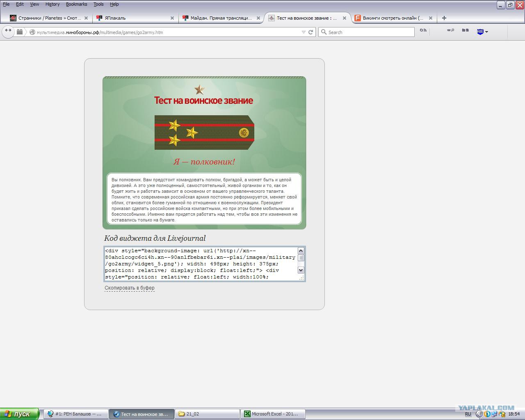525x420 pixels.
Task: Reload the page with the refresh icon
Action: [x=311, y=32]
